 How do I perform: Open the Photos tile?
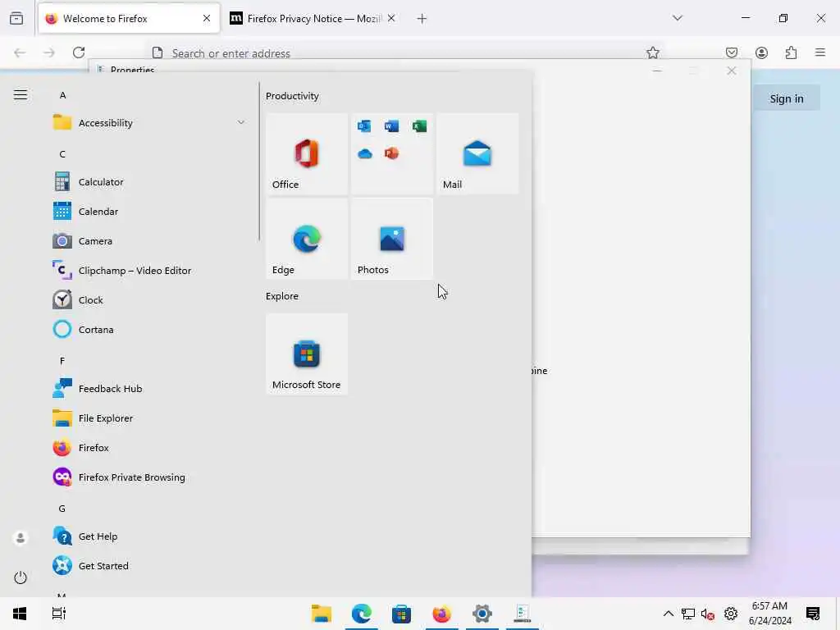tap(391, 239)
